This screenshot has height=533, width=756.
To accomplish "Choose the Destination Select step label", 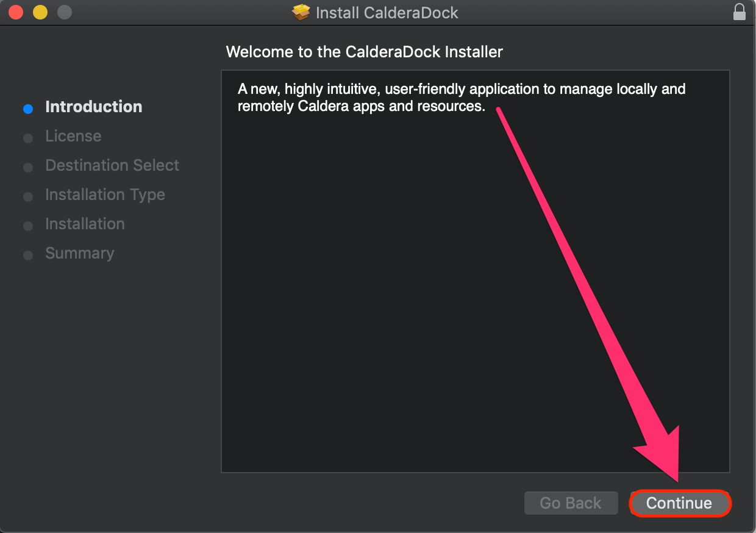I will pos(112,165).
